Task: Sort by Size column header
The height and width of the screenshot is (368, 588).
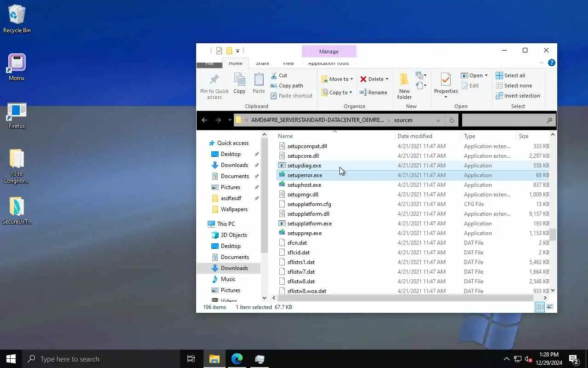Action: coord(532,136)
